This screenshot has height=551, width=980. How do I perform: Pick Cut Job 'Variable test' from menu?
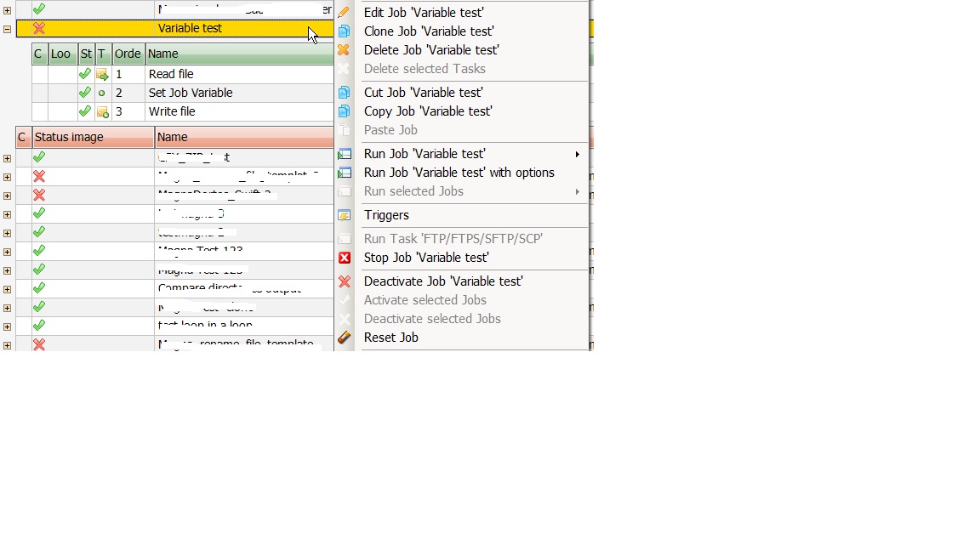point(423,93)
